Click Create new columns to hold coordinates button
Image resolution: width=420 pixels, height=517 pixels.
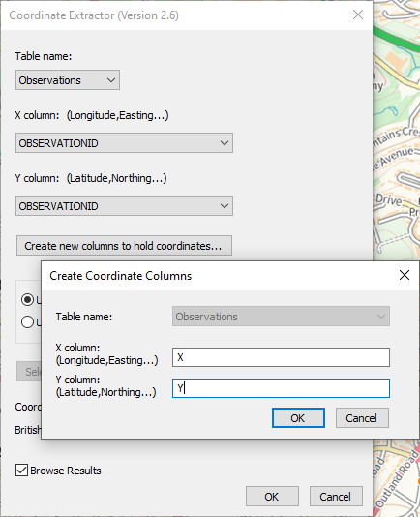[124, 245]
